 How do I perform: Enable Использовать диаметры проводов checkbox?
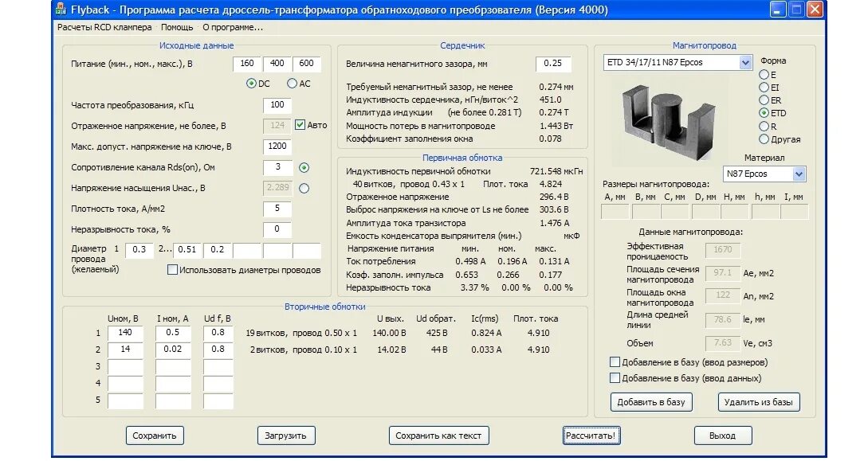(x=172, y=270)
